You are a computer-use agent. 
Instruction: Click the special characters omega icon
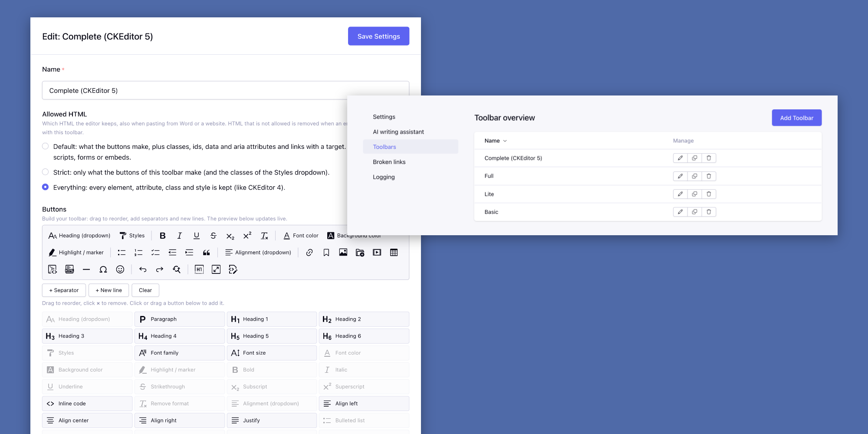[103, 270]
